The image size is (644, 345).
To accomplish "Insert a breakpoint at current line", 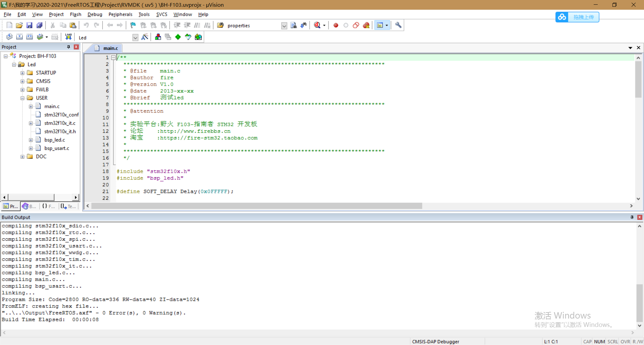I will pos(335,25).
